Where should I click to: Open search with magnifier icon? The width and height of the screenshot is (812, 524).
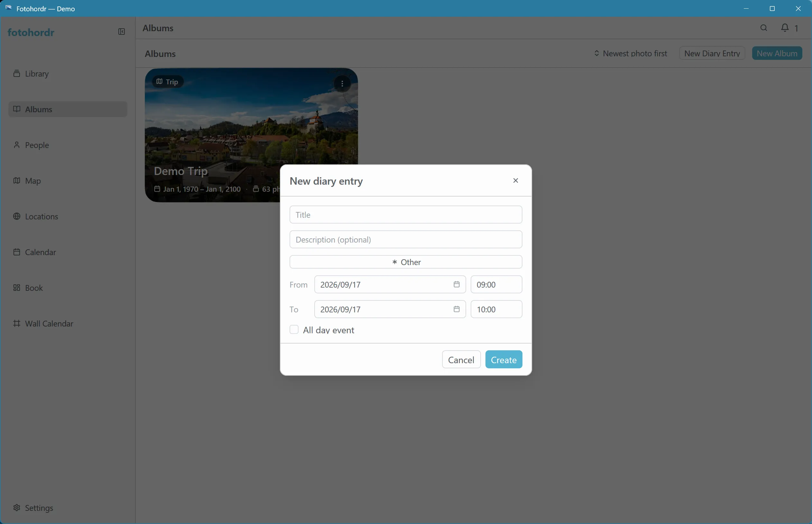click(x=764, y=28)
